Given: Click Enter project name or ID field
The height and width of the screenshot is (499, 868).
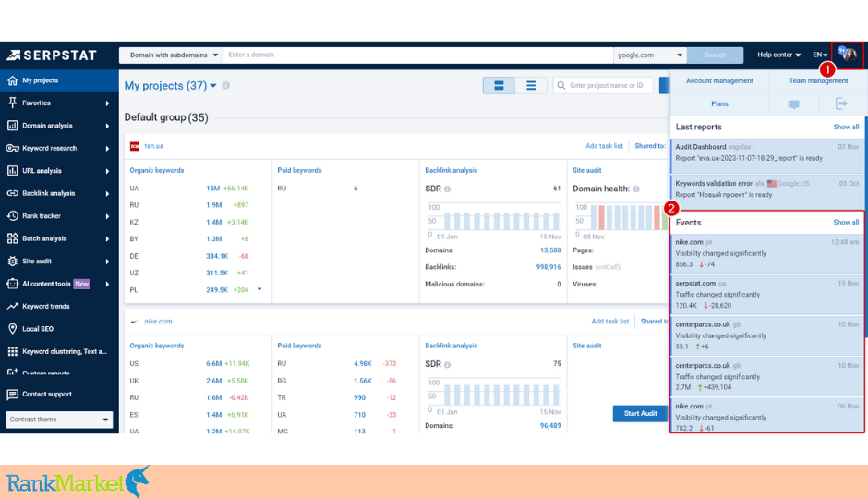Looking at the screenshot, I should point(603,85).
